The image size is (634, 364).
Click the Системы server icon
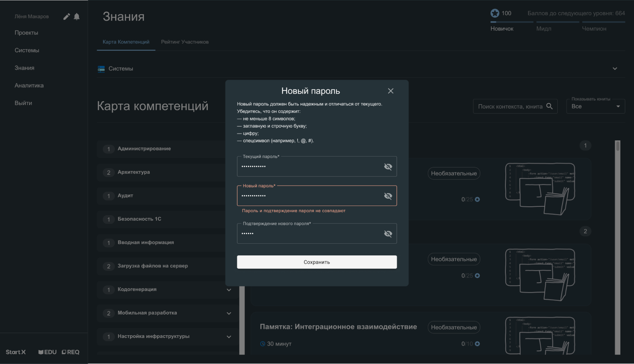(101, 69)
